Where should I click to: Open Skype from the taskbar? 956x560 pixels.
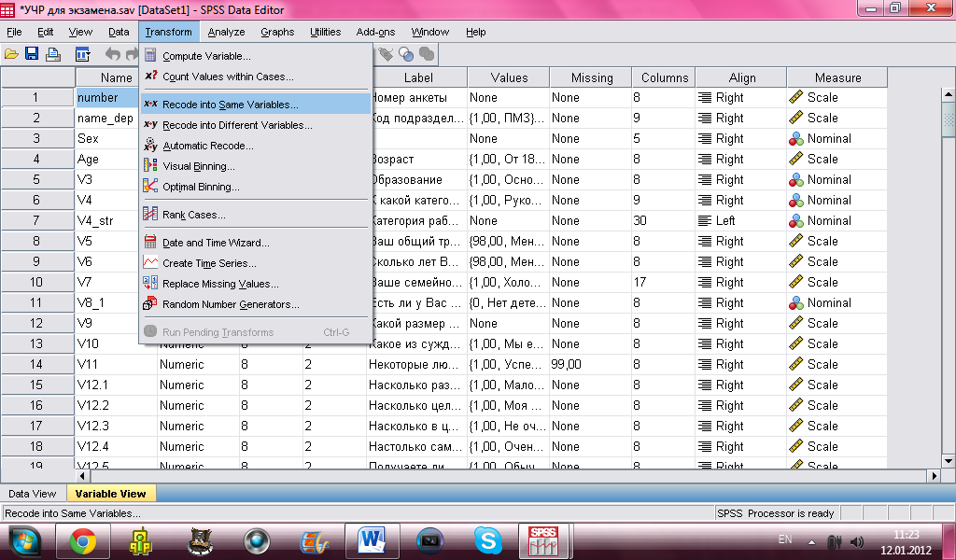pos(488,541)
